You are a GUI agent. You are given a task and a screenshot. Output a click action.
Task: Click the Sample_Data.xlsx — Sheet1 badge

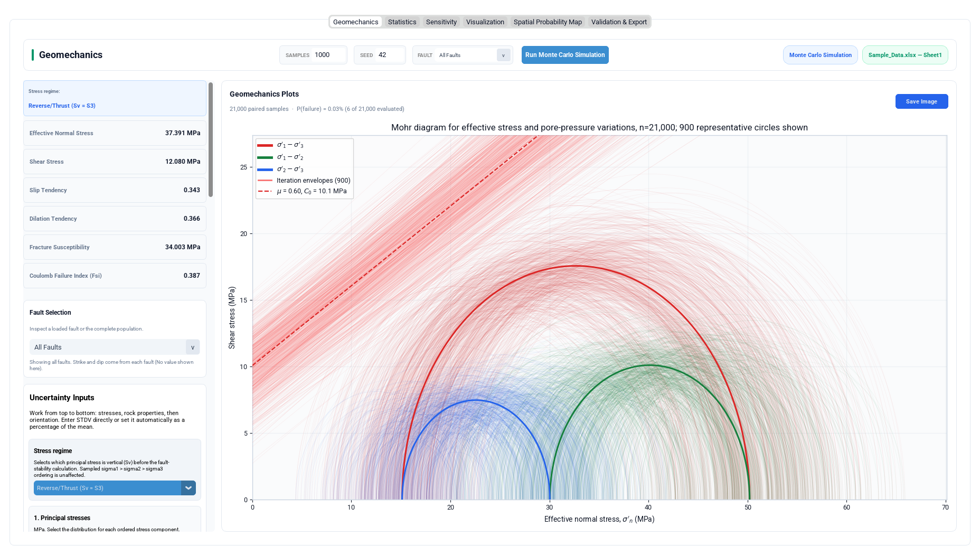(x=905, y=55)
